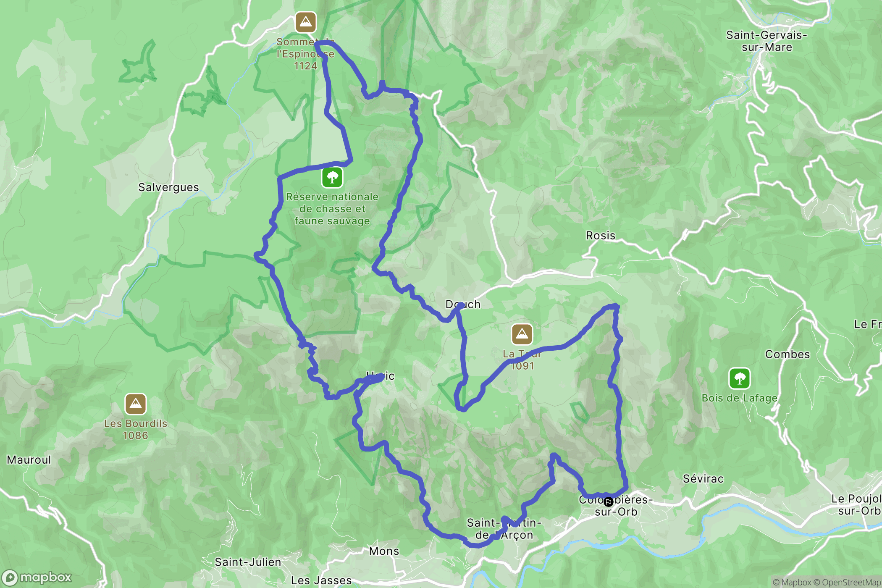Select the Bois de Lafage tree icon

740,378
